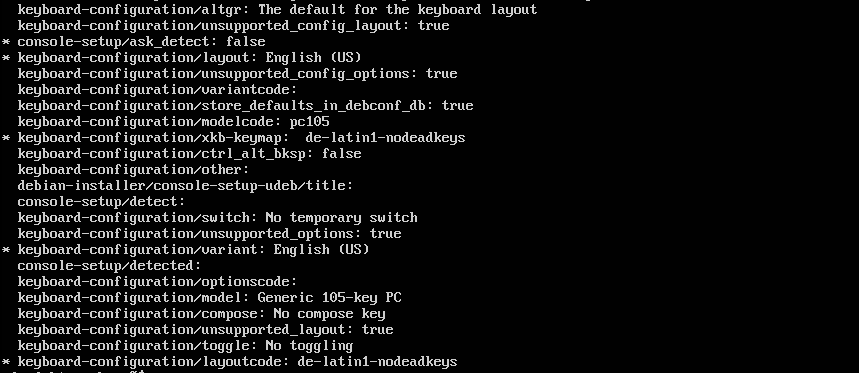Click the asterisk beside keyboard-configuration/xkb-keymap

tap(6, 137)
